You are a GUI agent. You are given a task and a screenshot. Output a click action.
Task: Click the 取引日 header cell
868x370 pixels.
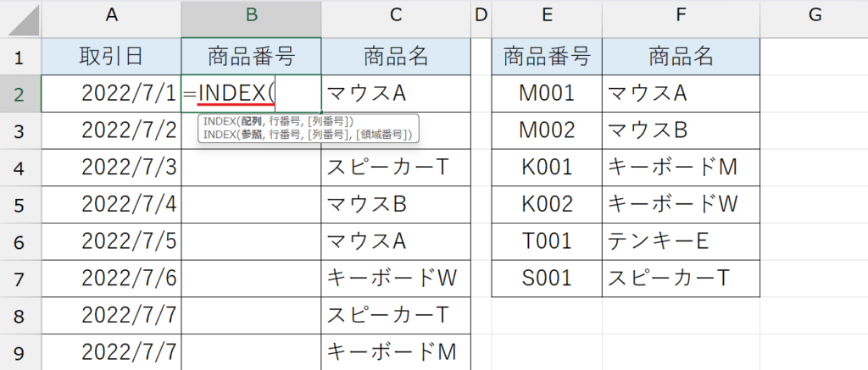tap(111, 57)
